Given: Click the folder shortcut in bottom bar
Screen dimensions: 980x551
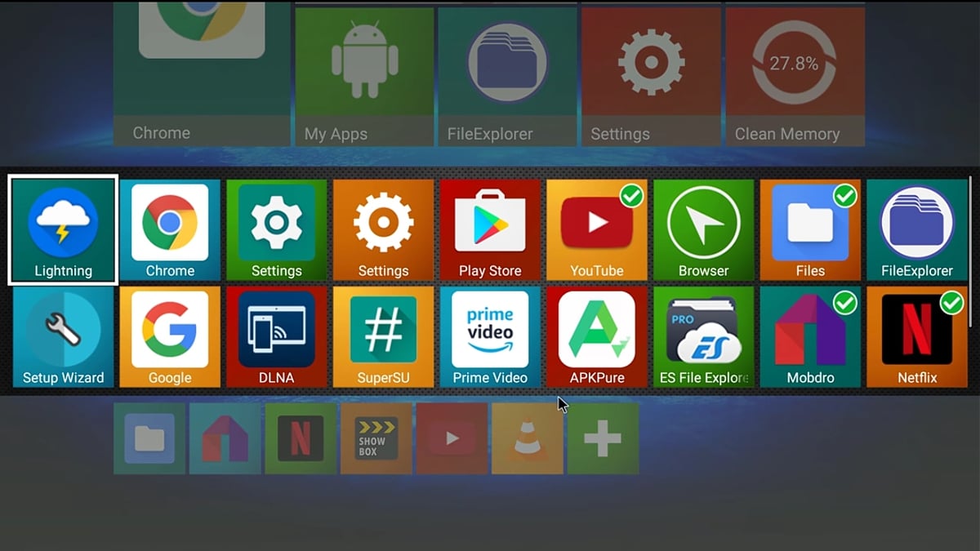Looking at the screenshot, I should point(149,438).
